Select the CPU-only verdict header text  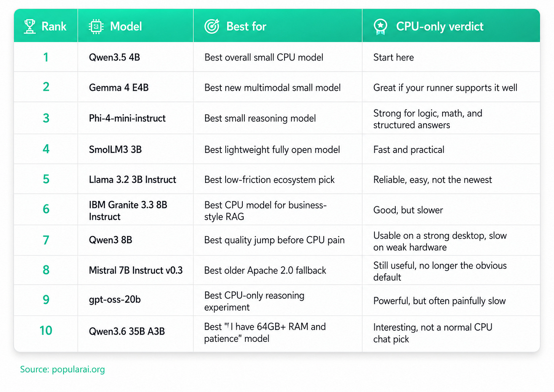click(x=439, y=26)
